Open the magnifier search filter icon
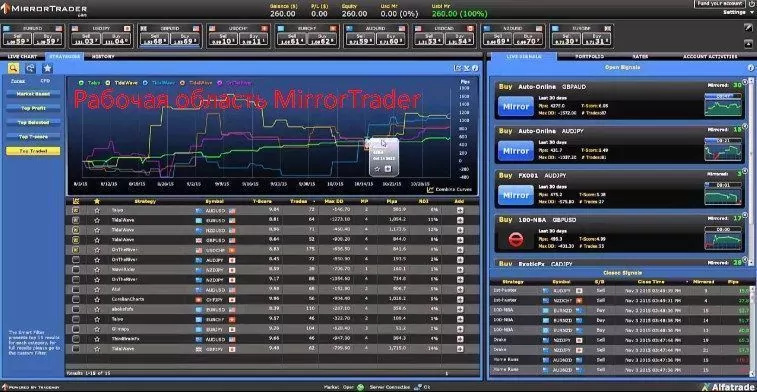Image resolution: width=757 pixels, height=392 pixels. 13,68
